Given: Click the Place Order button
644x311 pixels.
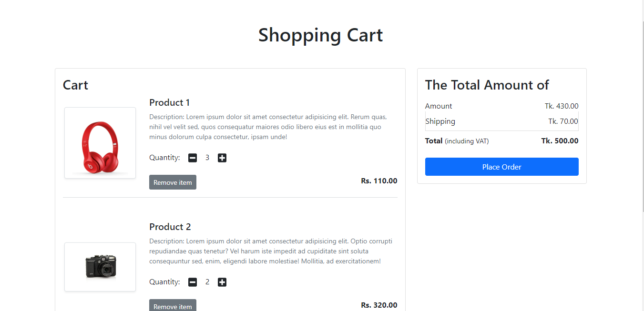Looking at the screenshot, I should click(x=501, y=166).
